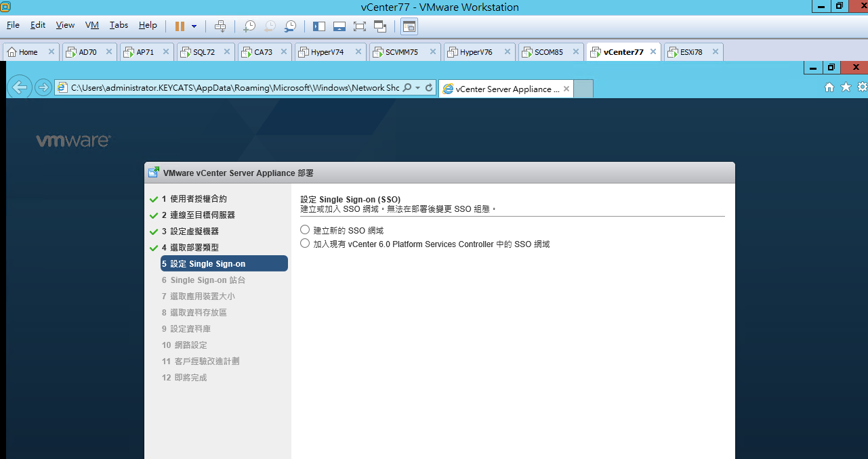Go to step 4 選取部署類型

coord(190,248)
